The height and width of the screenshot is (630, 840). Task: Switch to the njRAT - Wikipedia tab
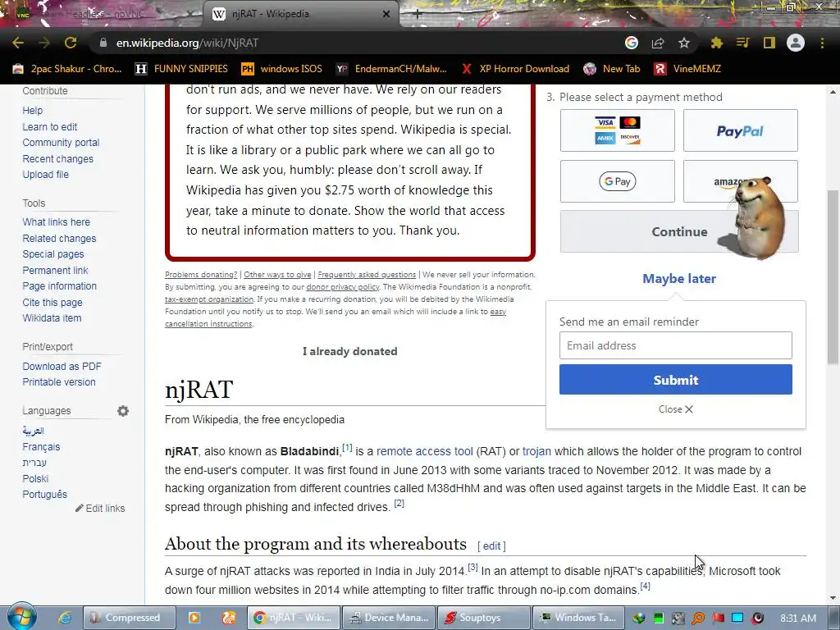300,14
